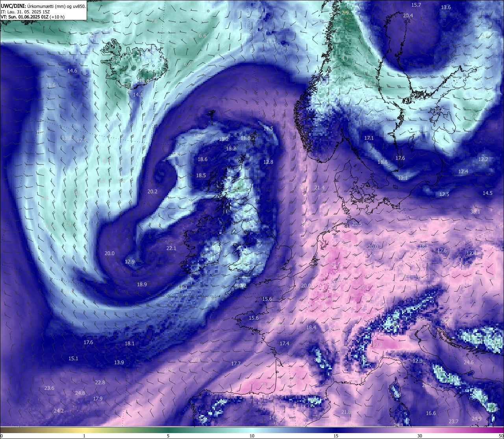Click the map value 12.1
Viewport: 504px width, 439px height.
pyautogui.click(x=403, y=178)
